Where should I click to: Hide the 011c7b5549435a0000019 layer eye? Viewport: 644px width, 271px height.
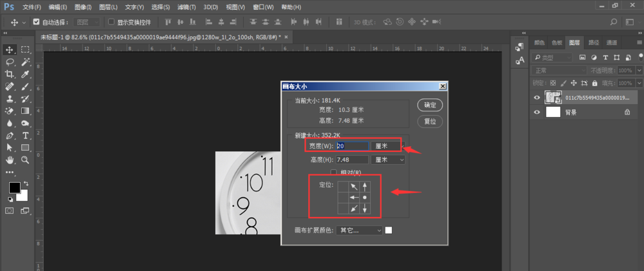[x=536, y=98]
